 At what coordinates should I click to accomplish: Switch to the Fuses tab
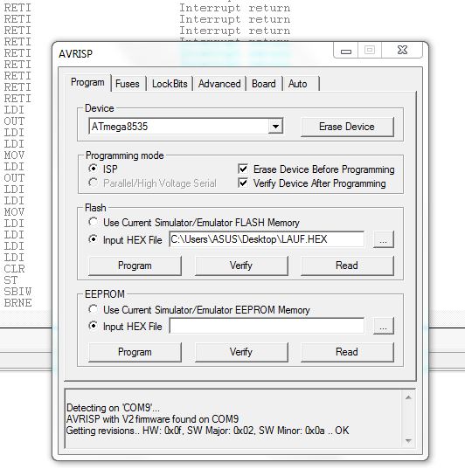point(128,84)
